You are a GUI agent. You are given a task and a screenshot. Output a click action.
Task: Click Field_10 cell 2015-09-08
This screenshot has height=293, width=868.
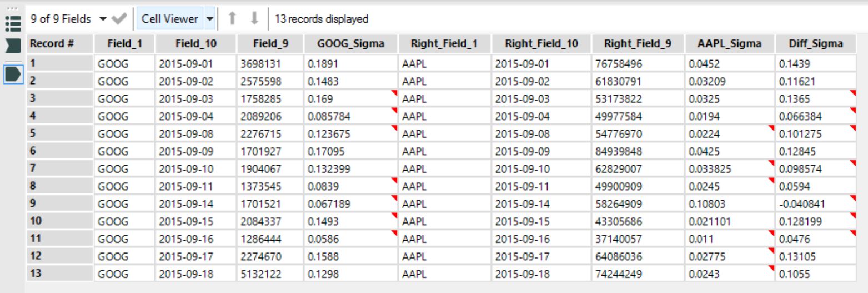pos(196,133)
